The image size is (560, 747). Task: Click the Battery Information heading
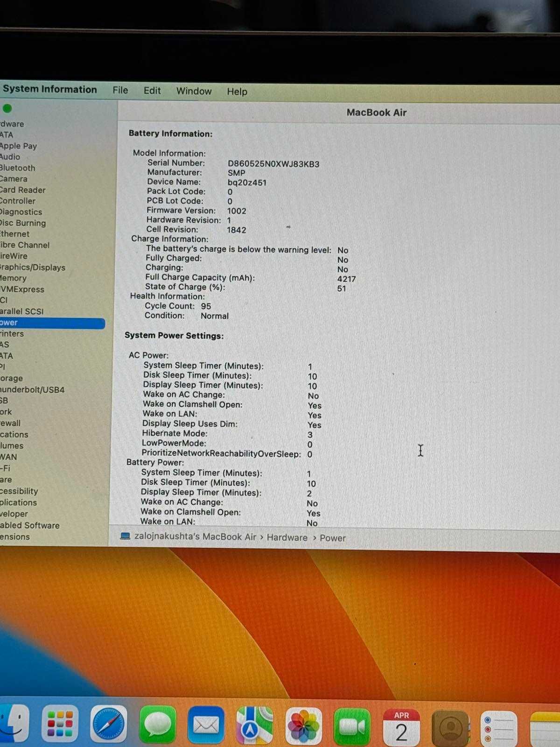click(x=170, y=134)
